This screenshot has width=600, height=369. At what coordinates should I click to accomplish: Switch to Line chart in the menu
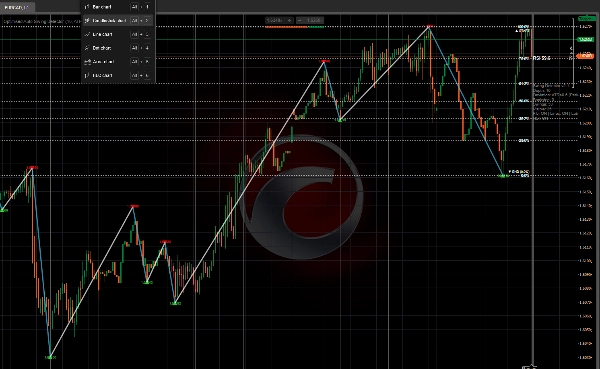click(x=117, y=34)
